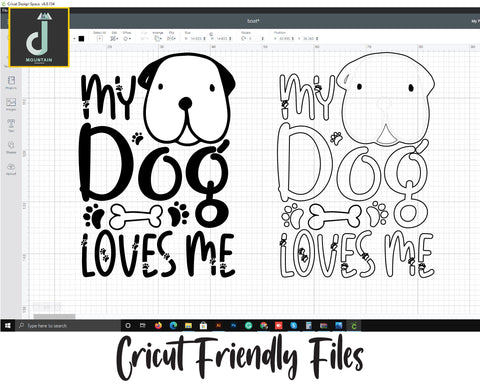Open the Windows Start menu

7,326
